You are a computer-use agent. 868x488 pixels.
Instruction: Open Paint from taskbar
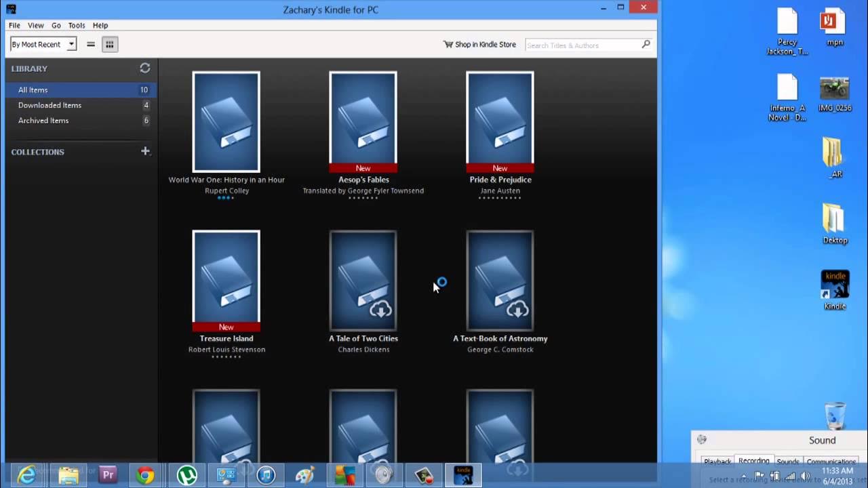(304, 475)
